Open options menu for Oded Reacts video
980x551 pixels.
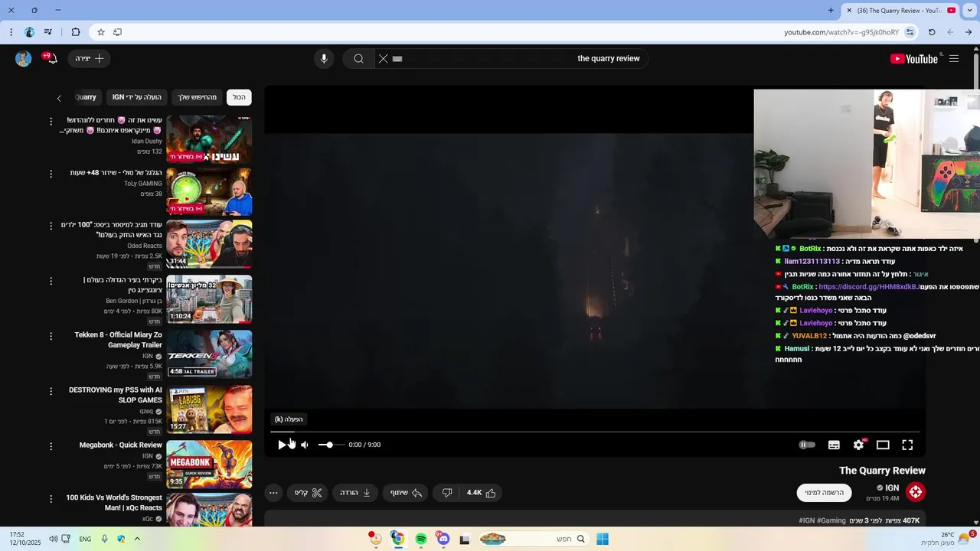[x=51, y=226]
